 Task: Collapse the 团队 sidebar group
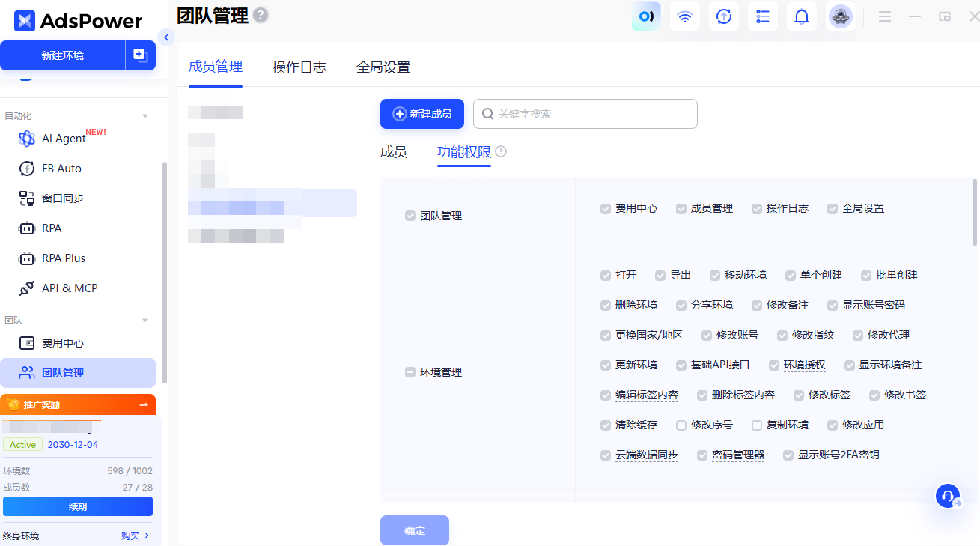[145, 321]
